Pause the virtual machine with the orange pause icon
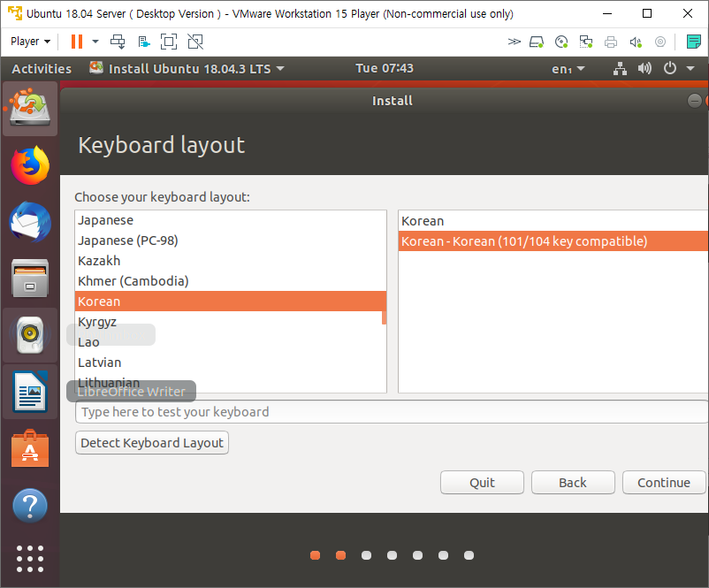Screen dimensions: 709x588 [77, 42]
